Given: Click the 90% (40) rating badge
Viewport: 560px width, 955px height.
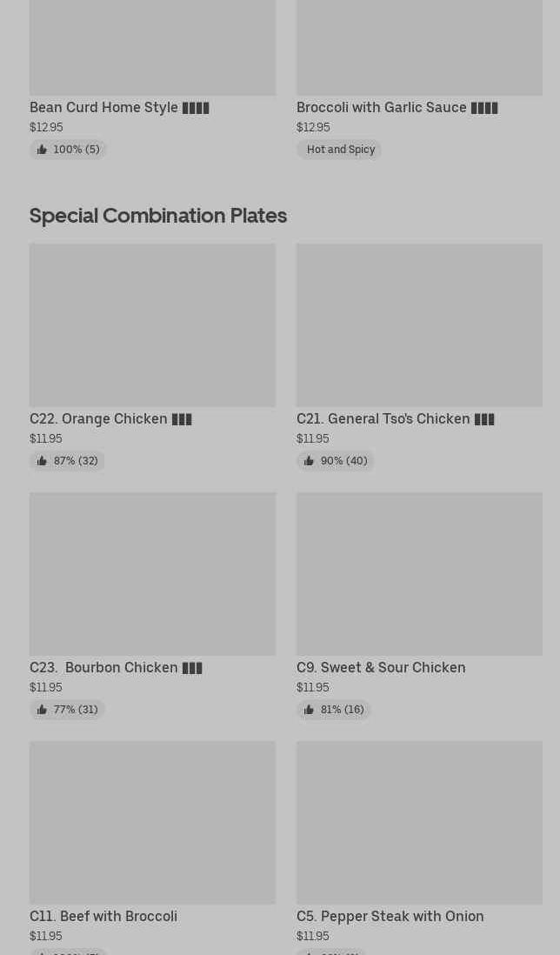Looking at the screenshot, I should click(336, 461).
